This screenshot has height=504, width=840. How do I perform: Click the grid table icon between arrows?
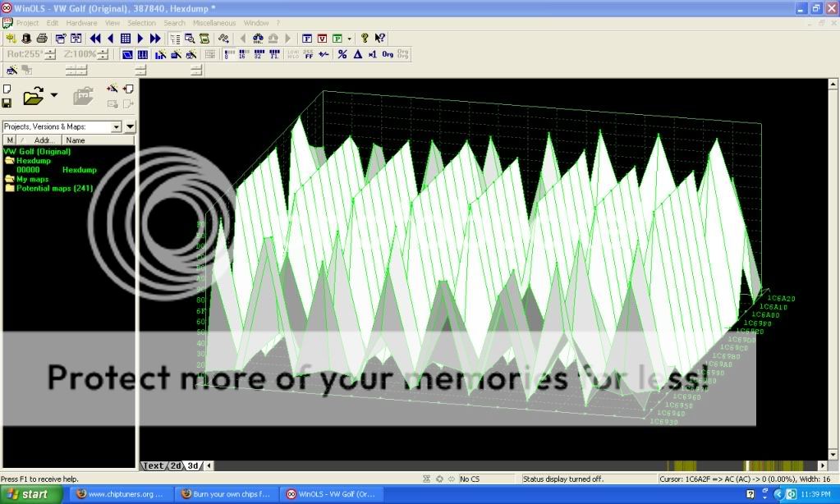126,39
